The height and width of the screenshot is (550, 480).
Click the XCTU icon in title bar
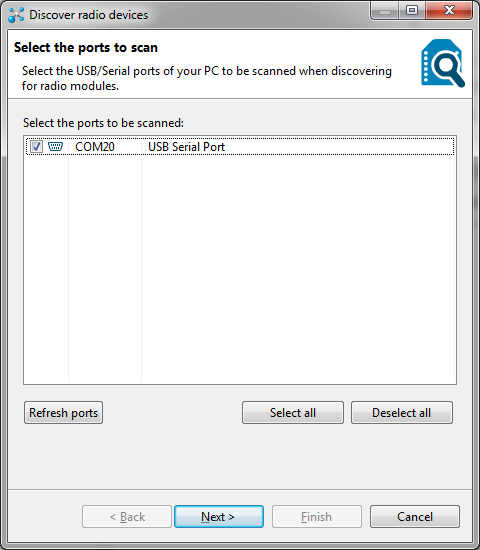pyautogui.click(x=16, y=15)
